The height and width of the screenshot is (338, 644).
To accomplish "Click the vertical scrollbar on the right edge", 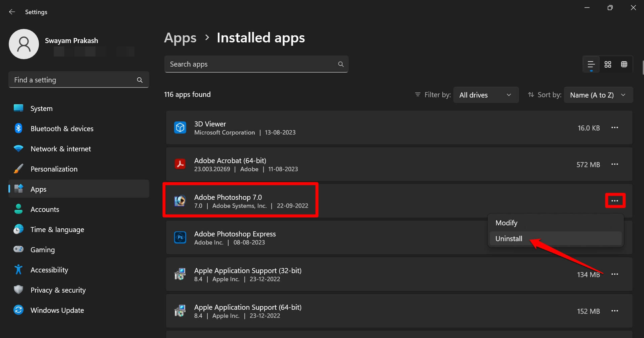I will [643, 67].
